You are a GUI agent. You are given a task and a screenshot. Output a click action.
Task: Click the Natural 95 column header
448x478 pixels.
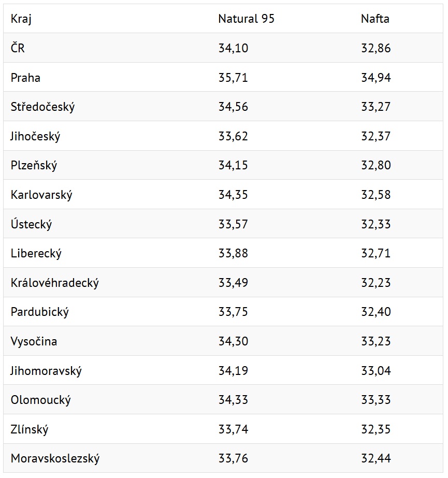(247, 19)
